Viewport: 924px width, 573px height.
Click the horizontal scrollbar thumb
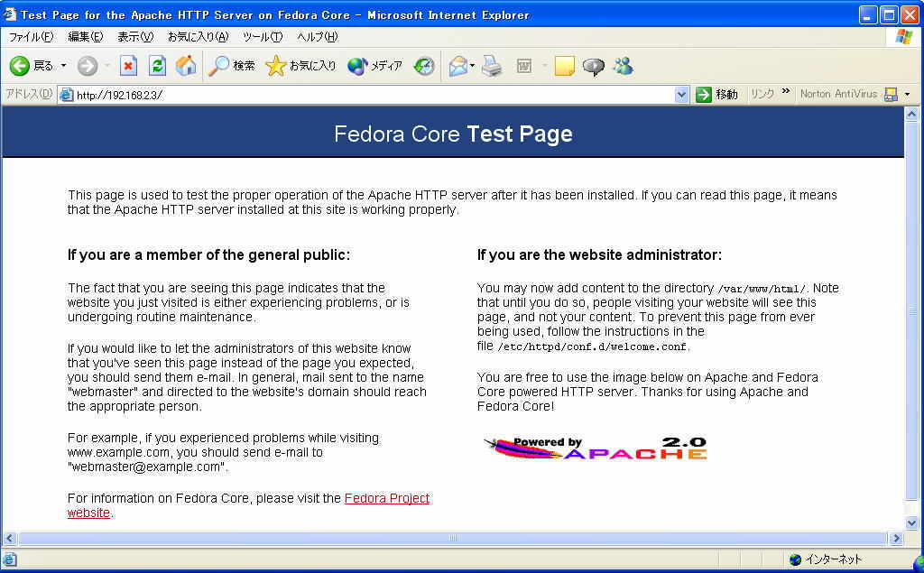click(453, 538)
